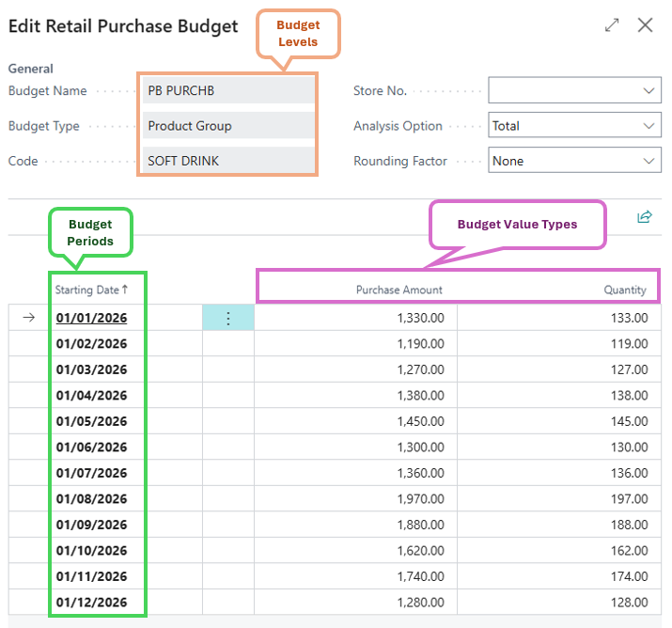Expand the dialog with the diagonal arrows icon
Viewport: 672px width, 628px height.
(x=612, y=25)
